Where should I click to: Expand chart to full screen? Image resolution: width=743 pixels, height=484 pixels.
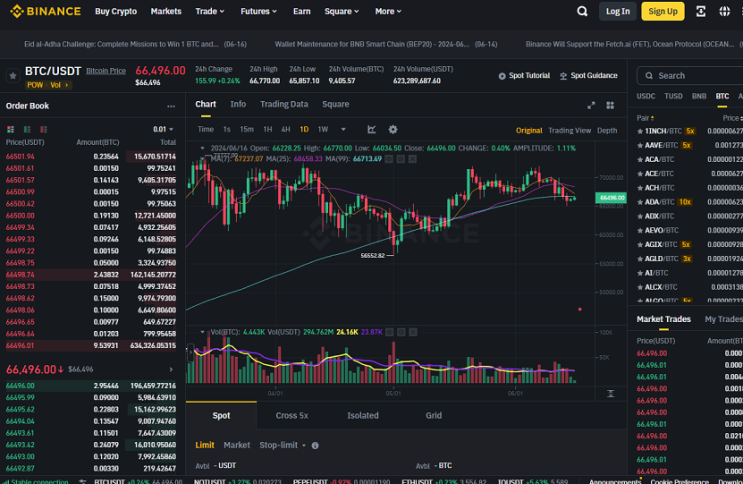[x=591, y=105]
